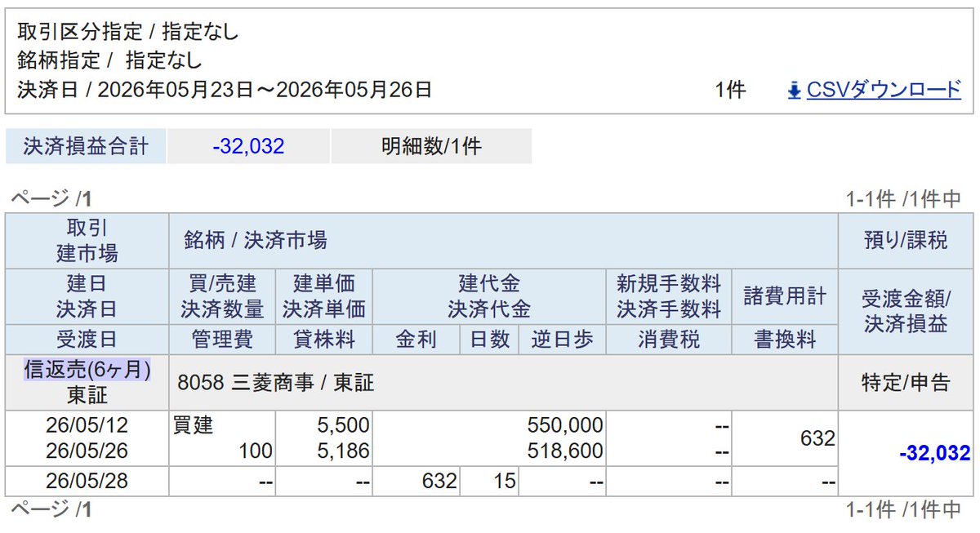Click the 銘柄 / 決済市場 header

pyautogui.click(x=503, y=241)
